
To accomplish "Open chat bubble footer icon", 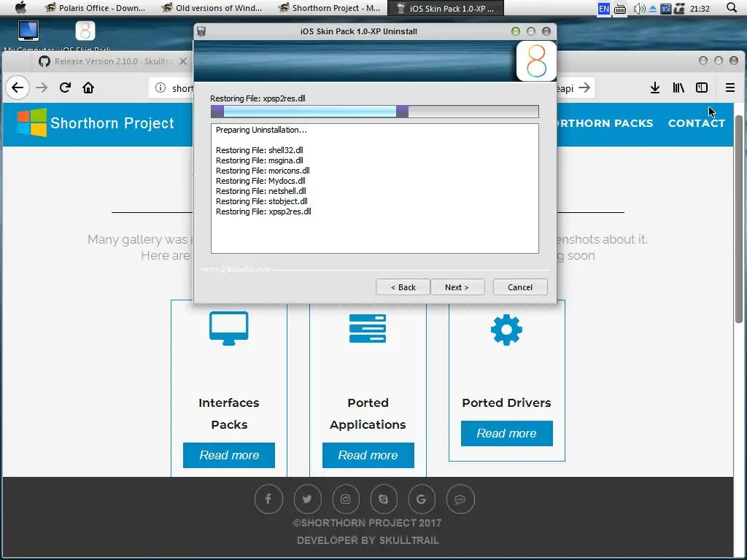I will [x=460, y=499].
